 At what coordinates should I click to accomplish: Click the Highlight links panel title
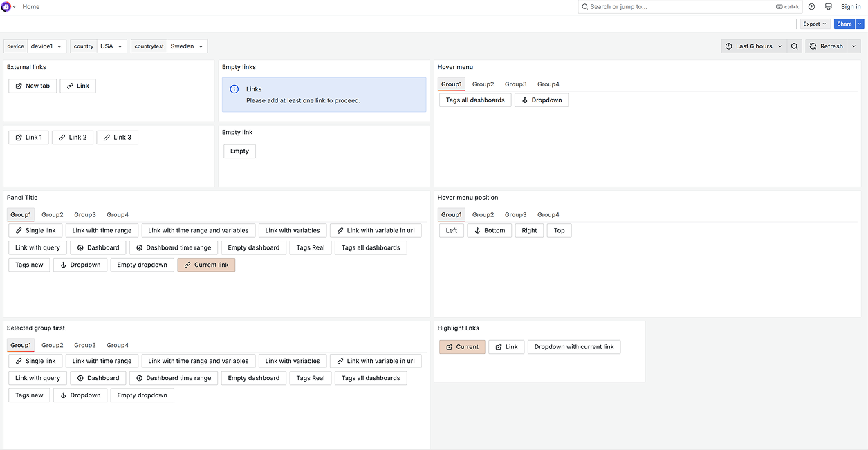click(x=458, y=328)
